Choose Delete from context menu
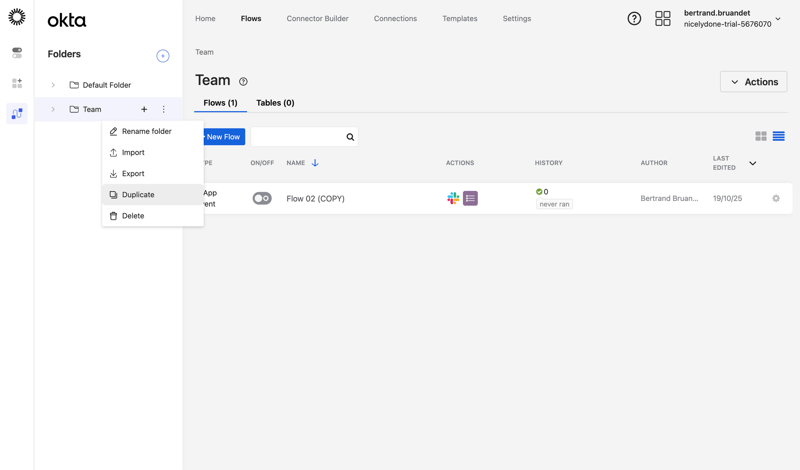The height and width of the screenshot is (470, 800). [153, 216]
